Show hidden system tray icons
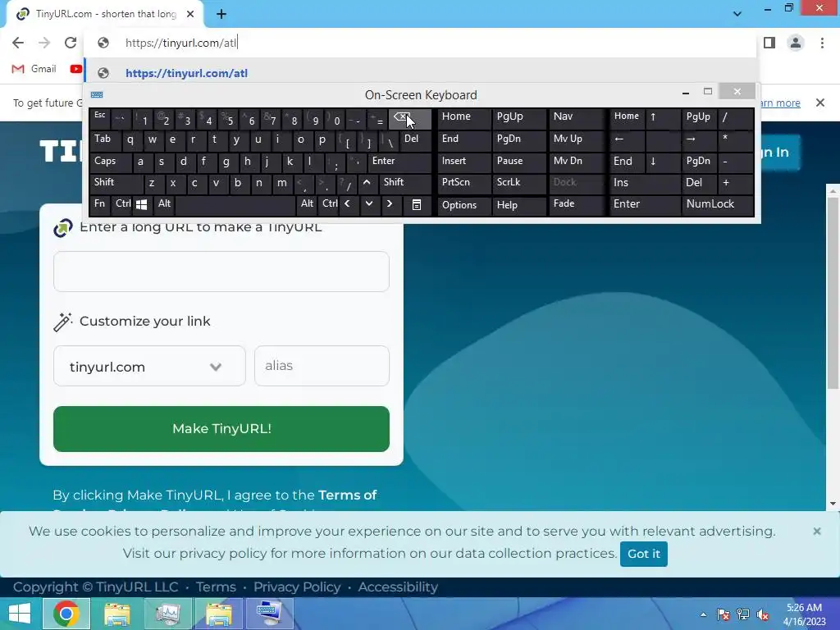 pyautogui.click(x=703, y=614)
